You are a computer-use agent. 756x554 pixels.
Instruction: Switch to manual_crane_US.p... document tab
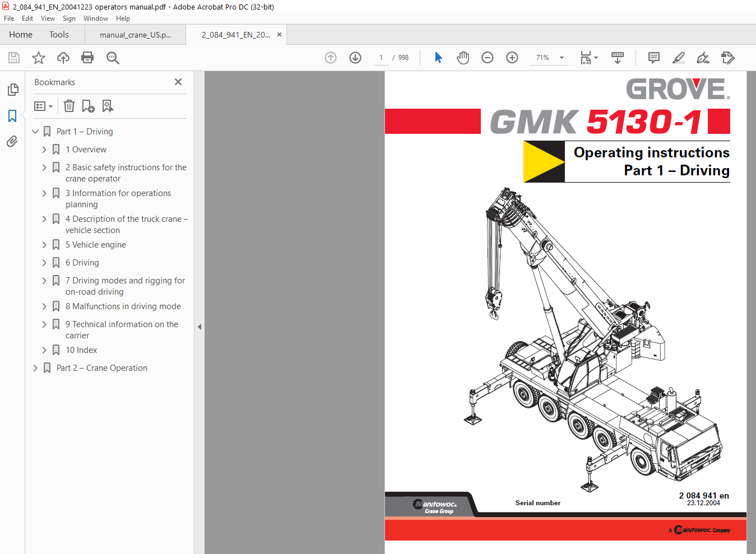pos(135,35)
